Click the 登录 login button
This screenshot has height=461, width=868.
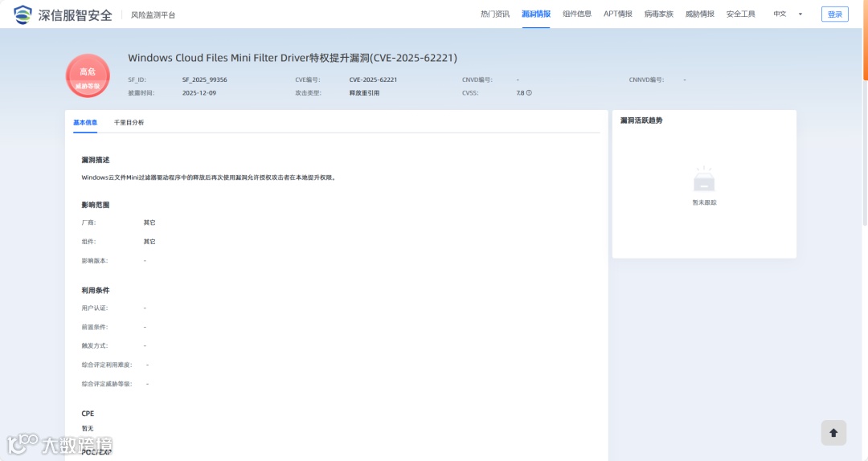[835, 14]
